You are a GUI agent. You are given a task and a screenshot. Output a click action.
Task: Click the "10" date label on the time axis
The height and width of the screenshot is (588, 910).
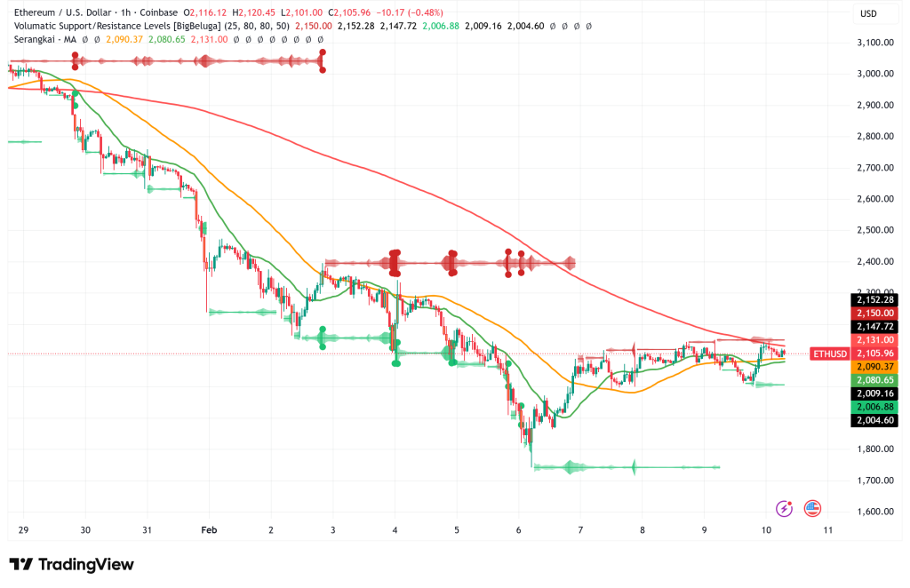pos(764,529)
